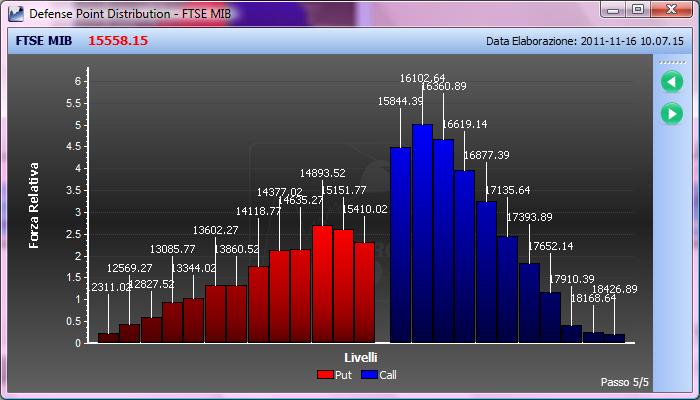
Task: Click the green next step arrow
Action: click(x=672, y=113)
